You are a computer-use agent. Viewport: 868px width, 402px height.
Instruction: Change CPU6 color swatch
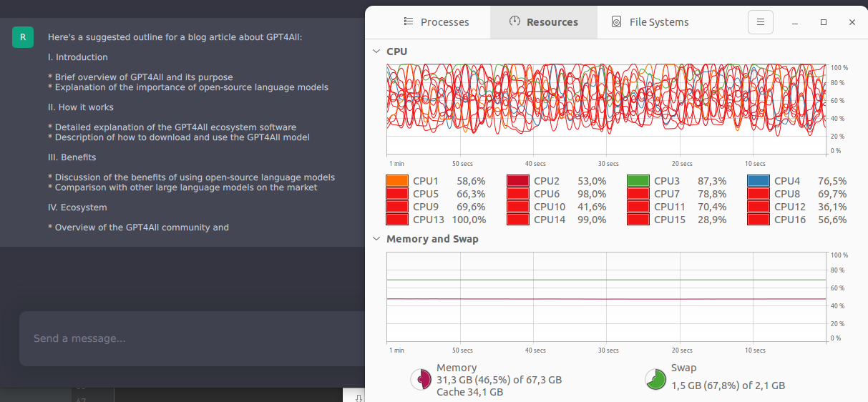pyautogui.click(x=518, y=194)
